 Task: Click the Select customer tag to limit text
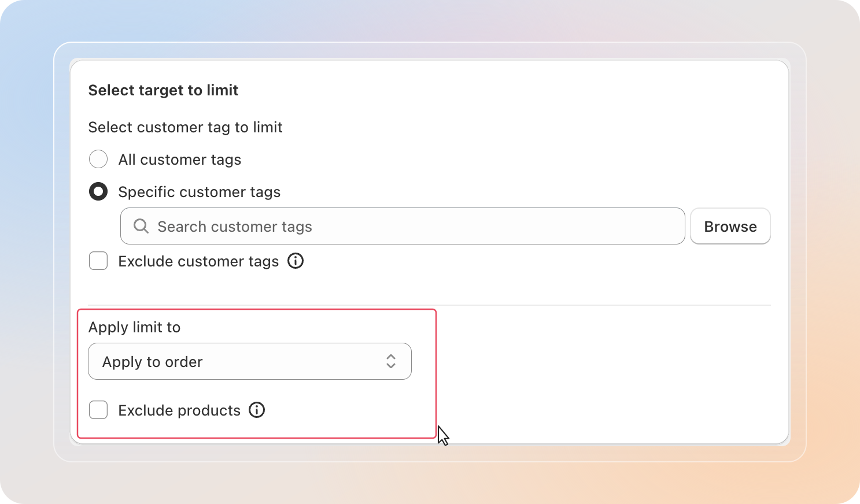tap(185, 128)
